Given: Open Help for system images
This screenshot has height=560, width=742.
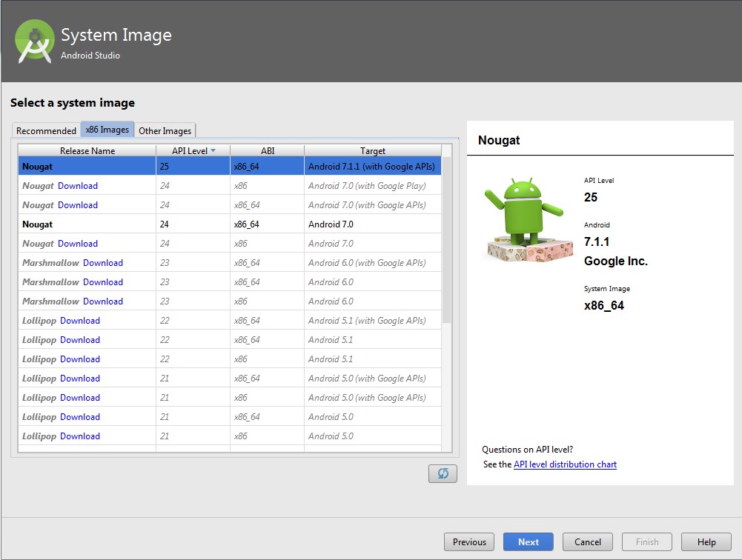Looking at the screenshot, I should point(706,542).
